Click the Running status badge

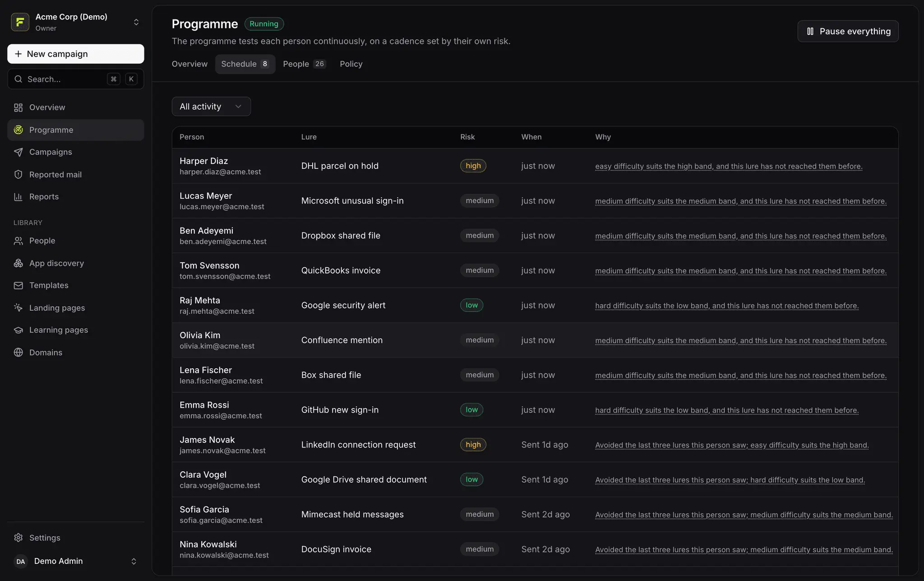[264, 24]
